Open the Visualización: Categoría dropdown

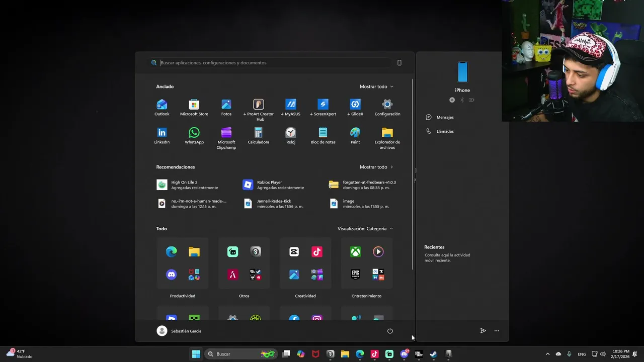coord(365,229)
